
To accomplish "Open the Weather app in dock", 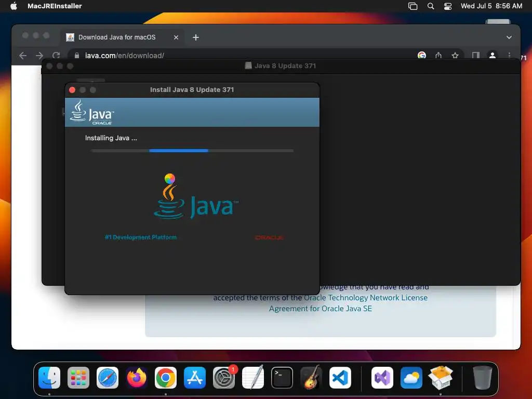I will [411, 378].
